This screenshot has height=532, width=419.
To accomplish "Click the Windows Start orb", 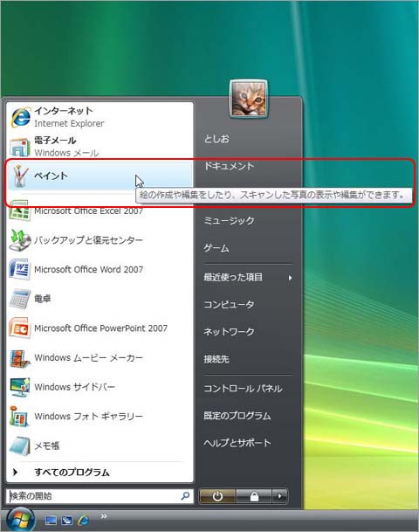I will click(x=20, y=520).
